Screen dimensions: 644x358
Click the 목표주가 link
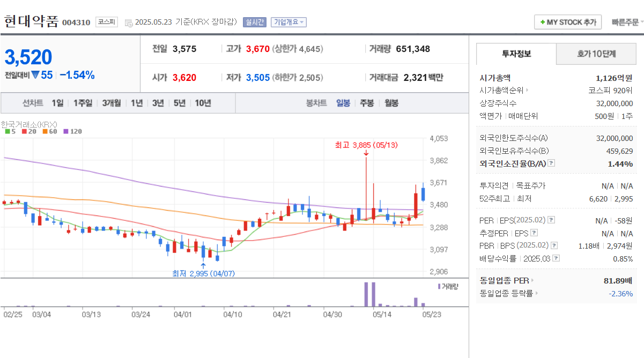[x=530, y=186]
